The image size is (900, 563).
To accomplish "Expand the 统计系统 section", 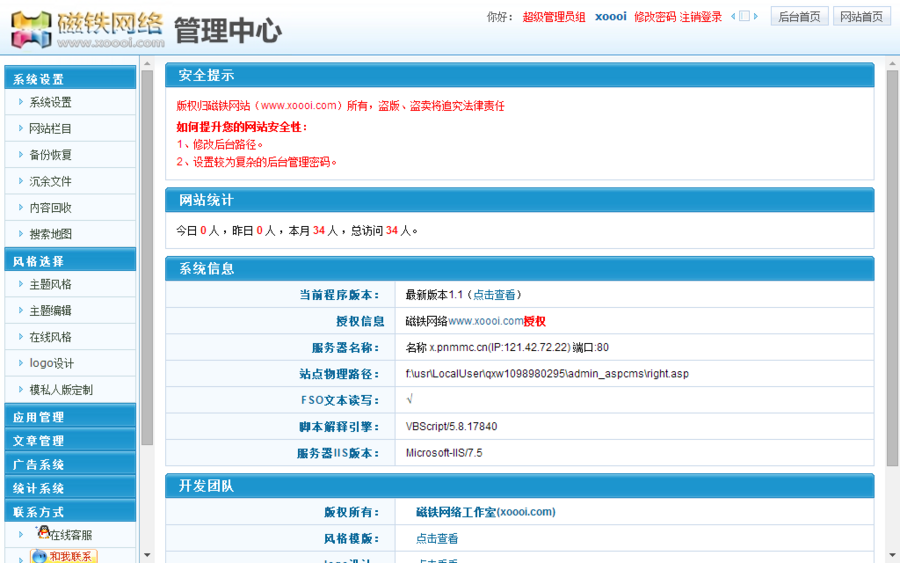I will point(70,487).
